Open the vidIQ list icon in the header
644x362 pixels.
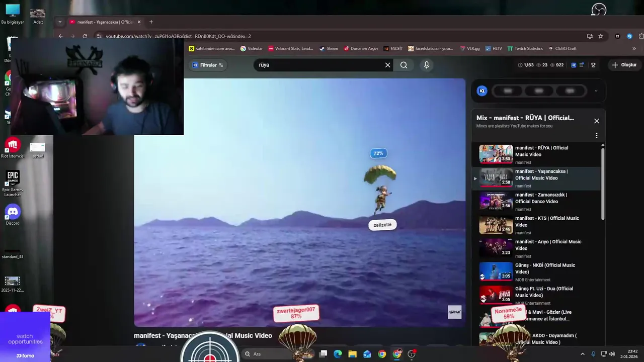pyautogui.click(x=582, y=65)
